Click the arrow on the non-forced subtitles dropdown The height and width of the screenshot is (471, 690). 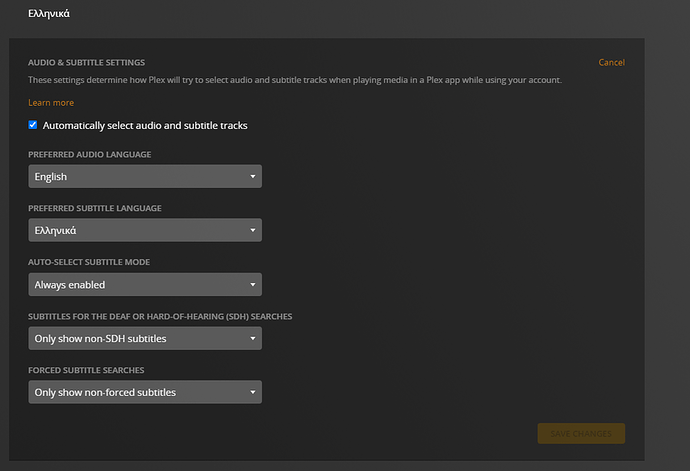click(253, 393)
